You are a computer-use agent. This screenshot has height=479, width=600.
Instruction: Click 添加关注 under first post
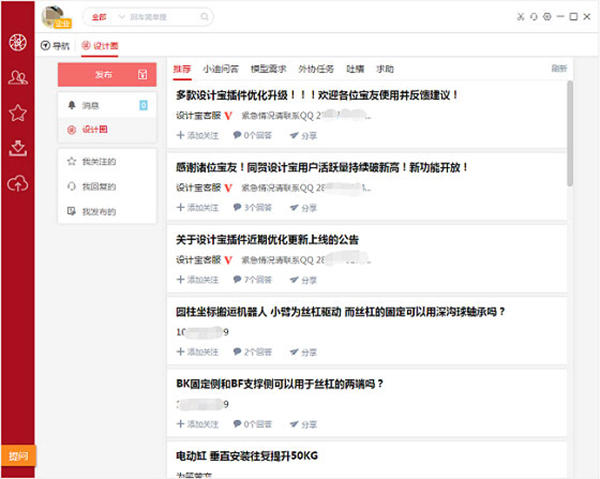(x=199, y=133)
